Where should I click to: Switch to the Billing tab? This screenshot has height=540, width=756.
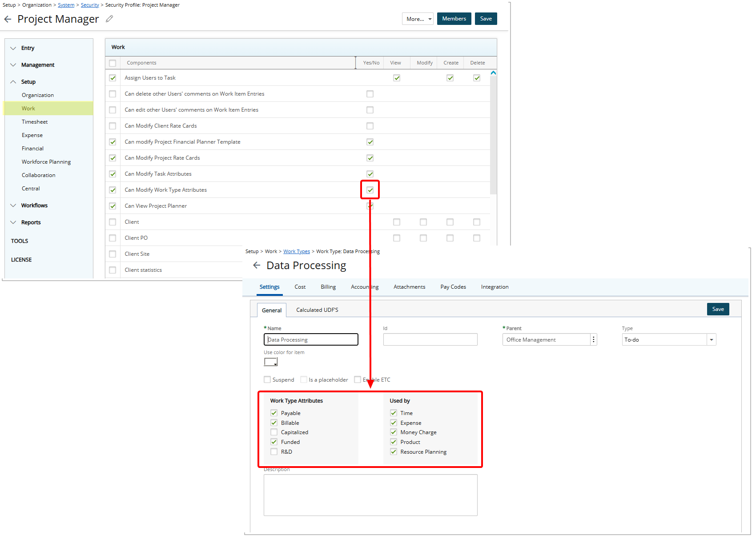point(328,286)
